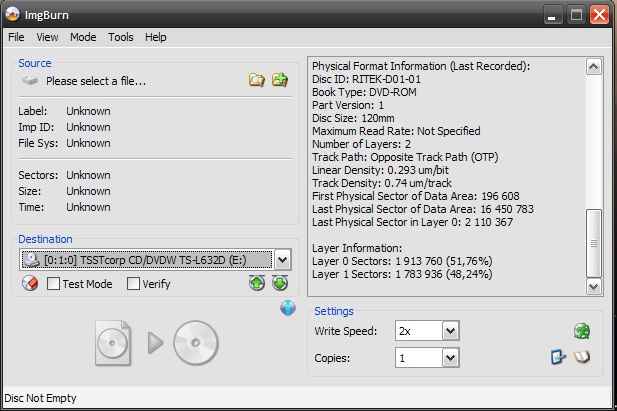Start the write image to disc button
The width and height of the screenshot is (617, 411).
(x=157, y=343)
